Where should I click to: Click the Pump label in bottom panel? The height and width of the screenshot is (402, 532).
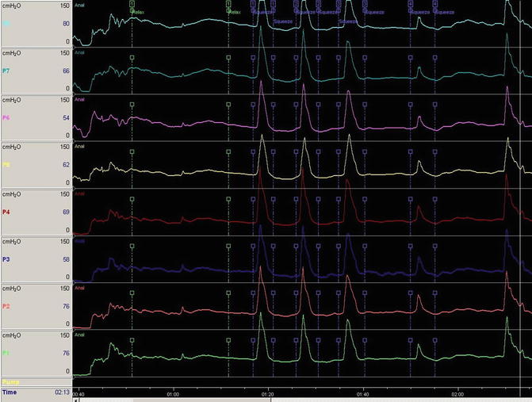point(10,381)
